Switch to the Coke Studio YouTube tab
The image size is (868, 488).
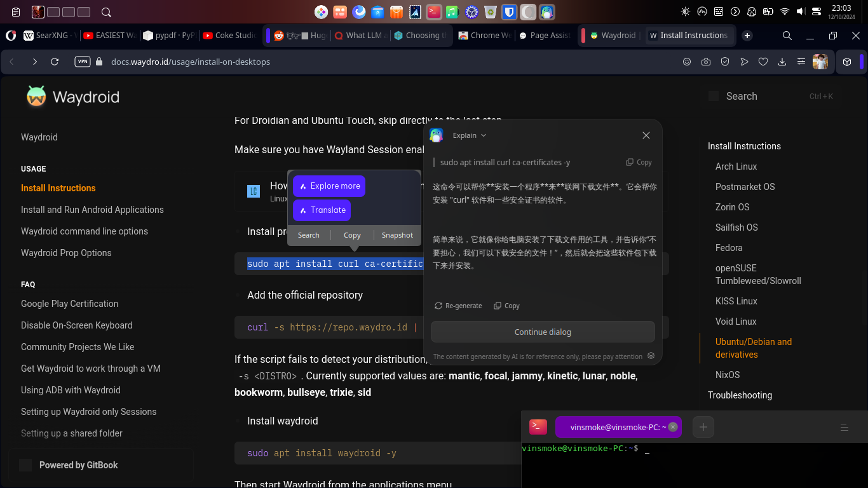pyautogui.click(x=229, y=36)
